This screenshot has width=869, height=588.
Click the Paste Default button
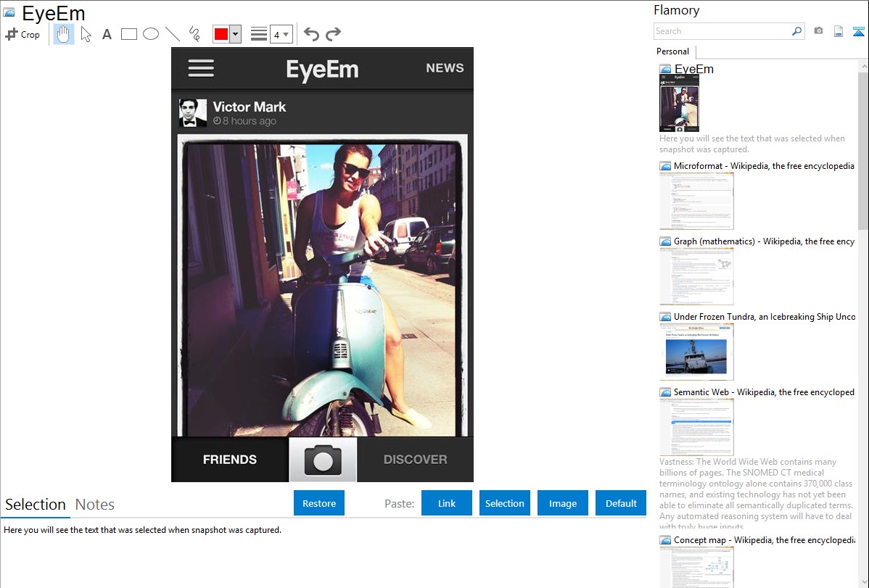click(x=621, y=503)
